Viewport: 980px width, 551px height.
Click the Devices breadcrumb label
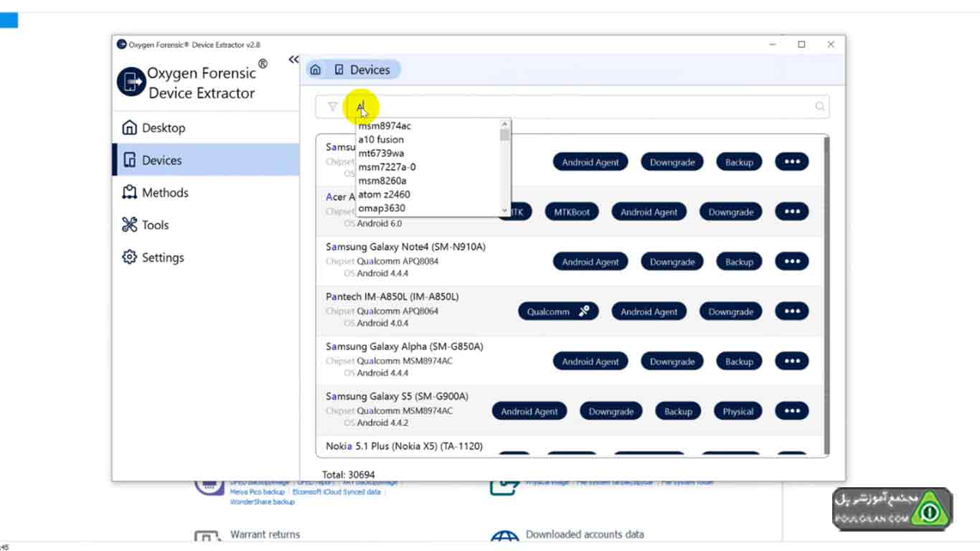370,70
